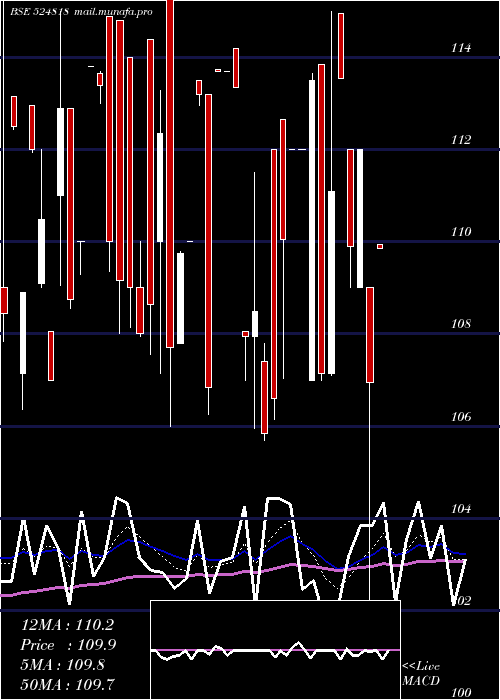500x700 pixels.
Task: Click the 114 price axis label
Action: (x=461, y=48)
